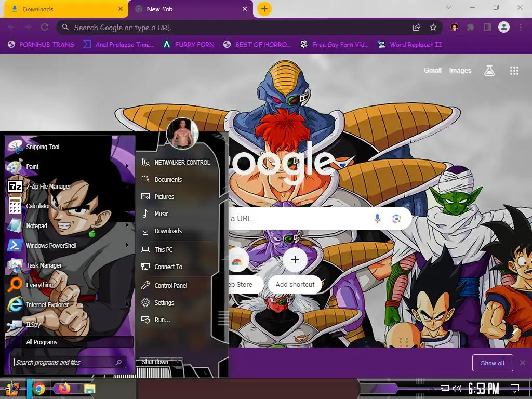
Task: Open the Shut down options arrow
Action: 179,362
